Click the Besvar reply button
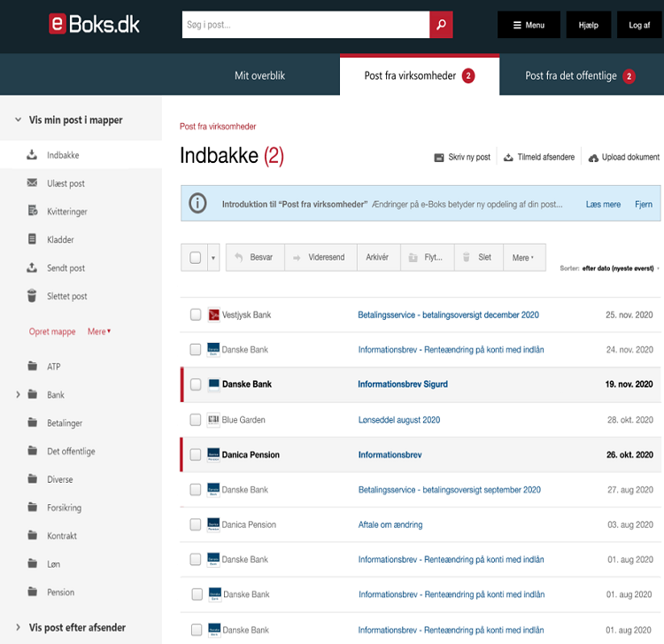Screen dimensions: 664x644 [x=255, y=257]
